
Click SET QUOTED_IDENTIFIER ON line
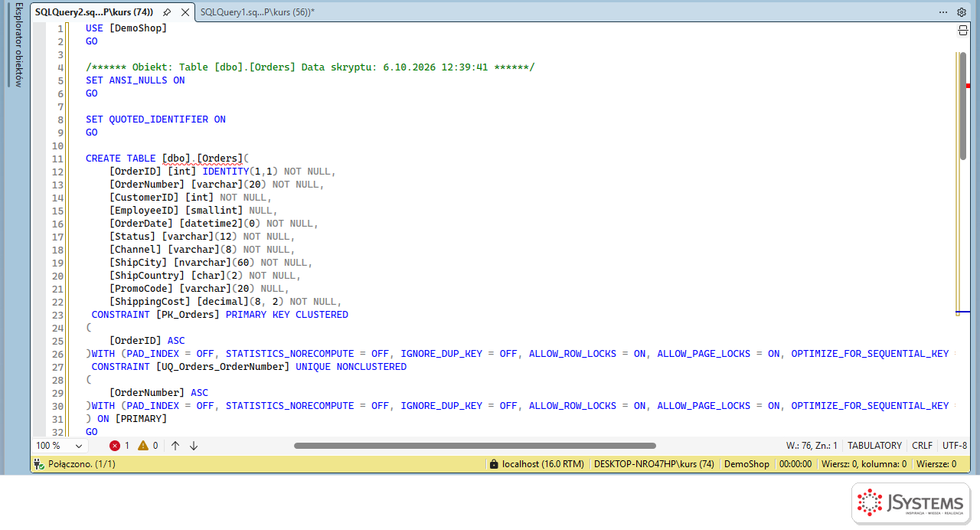coord(155,119)
